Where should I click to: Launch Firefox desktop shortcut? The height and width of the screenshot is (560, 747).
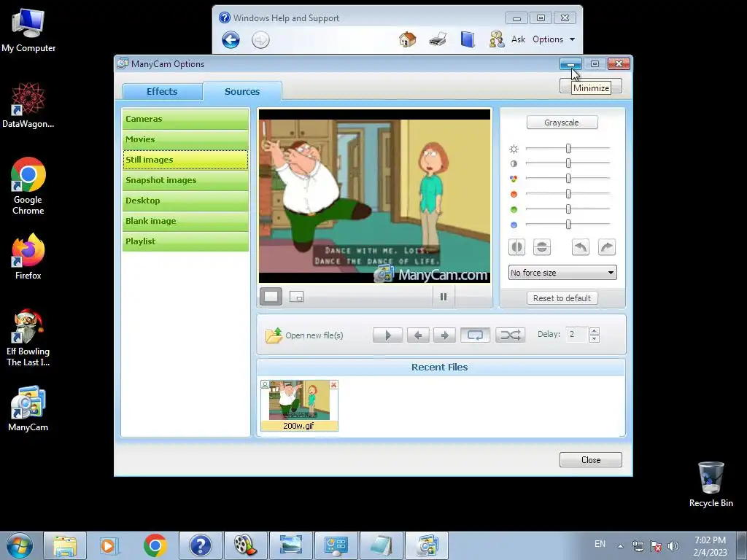tap(28, 257)
